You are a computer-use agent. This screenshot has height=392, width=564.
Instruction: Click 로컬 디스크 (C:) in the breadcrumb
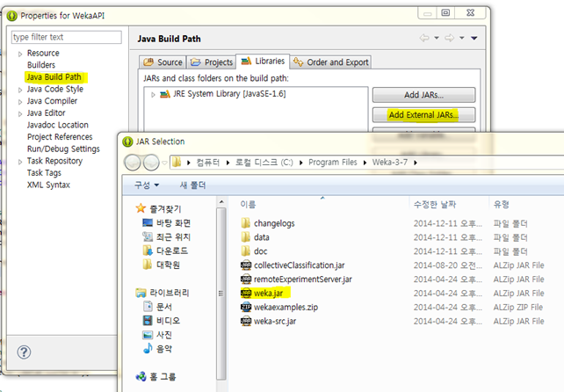click(264, 163)
